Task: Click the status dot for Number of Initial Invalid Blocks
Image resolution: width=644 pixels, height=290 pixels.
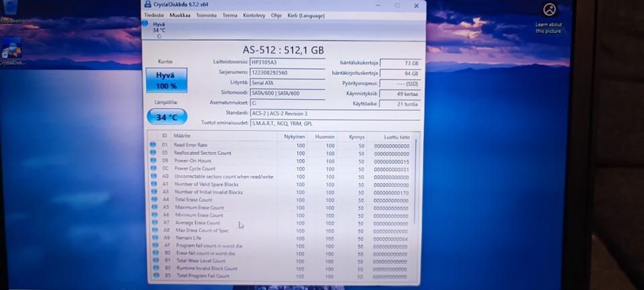Action: (x=154, y=191)
